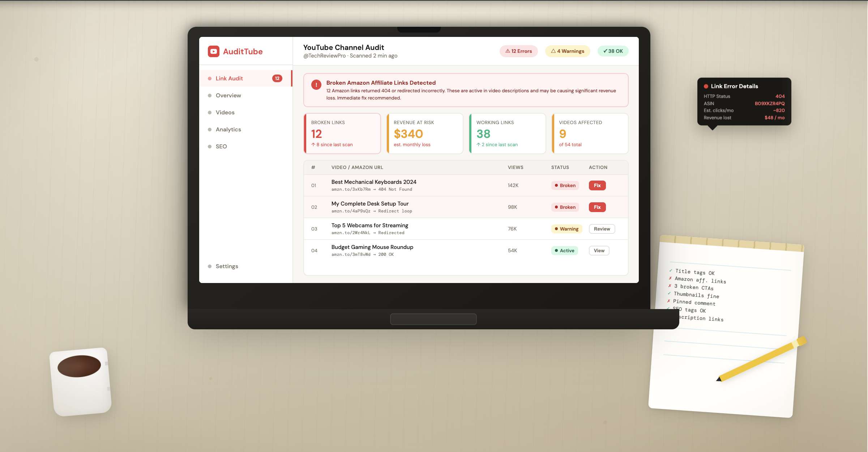
Task: Click the red exclamation alert icon
Action: tap(316, 85)
